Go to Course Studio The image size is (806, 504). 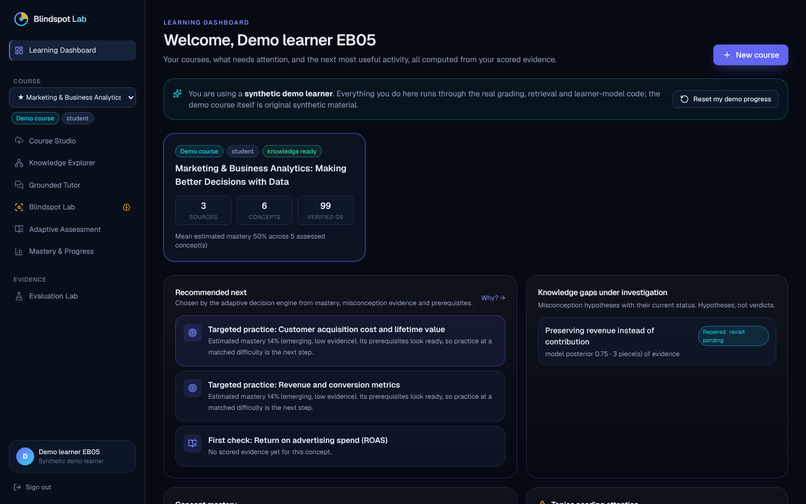72,140
